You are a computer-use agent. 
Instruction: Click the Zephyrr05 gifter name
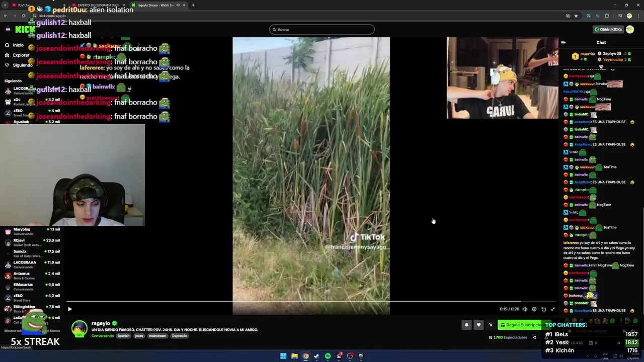pyautogui.click(x=612, y=53)
